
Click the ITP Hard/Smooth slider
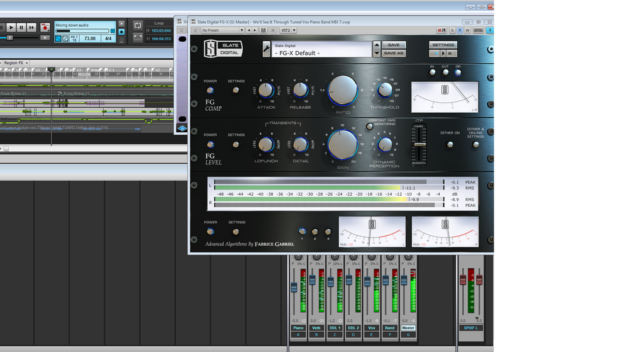pyautogui.click(x=419, y=145)
